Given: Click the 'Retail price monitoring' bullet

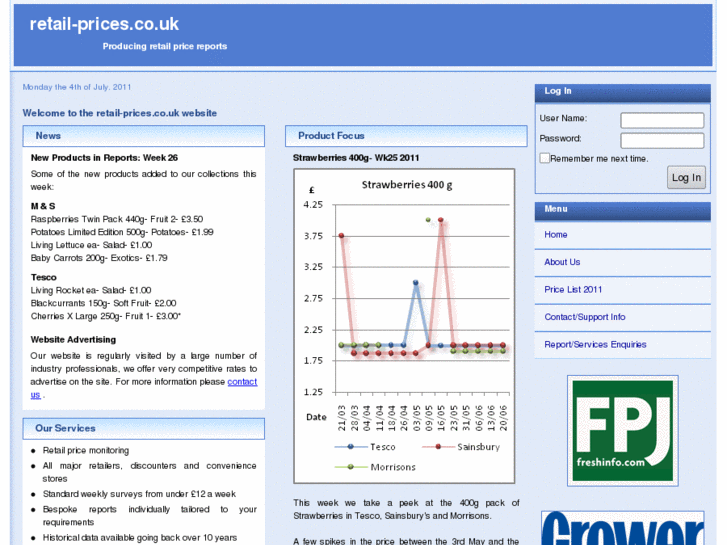Looking at the screenshot, I should click(86, 450).
